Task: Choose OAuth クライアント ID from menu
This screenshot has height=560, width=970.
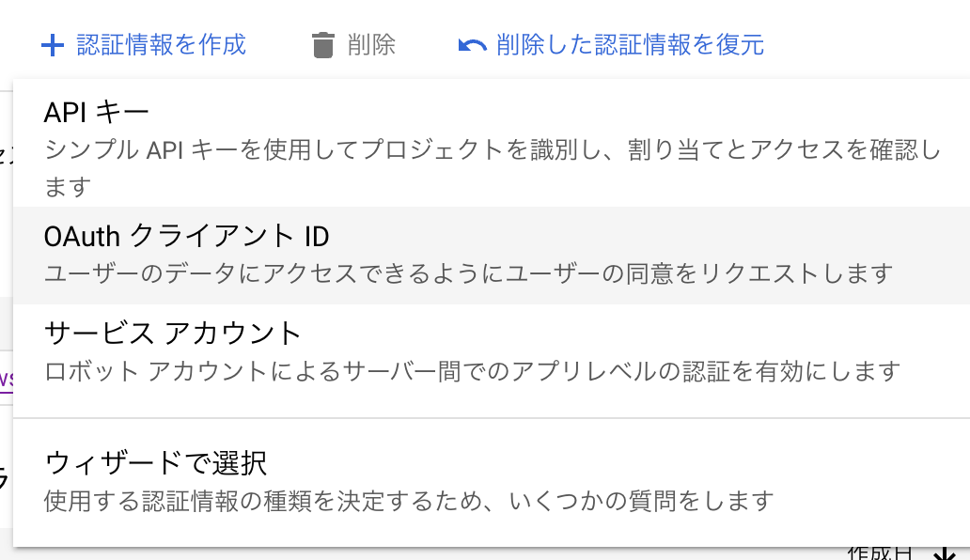Action: coord(186,237)
